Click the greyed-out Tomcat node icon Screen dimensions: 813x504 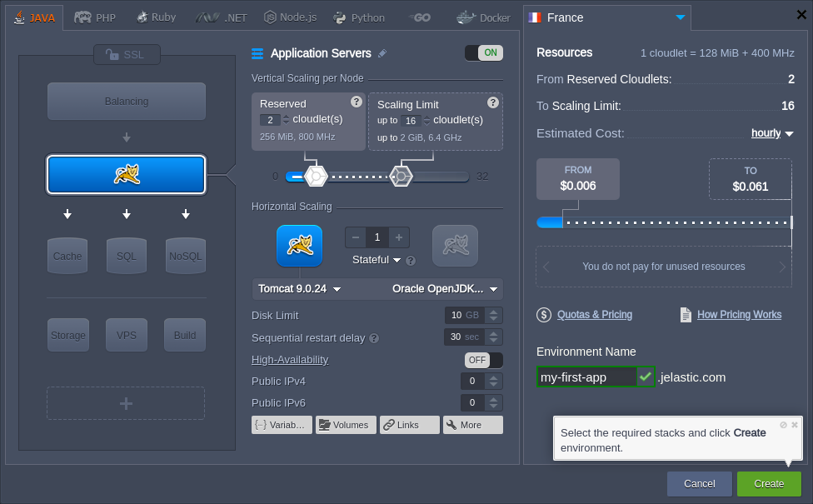coord(456,246)
